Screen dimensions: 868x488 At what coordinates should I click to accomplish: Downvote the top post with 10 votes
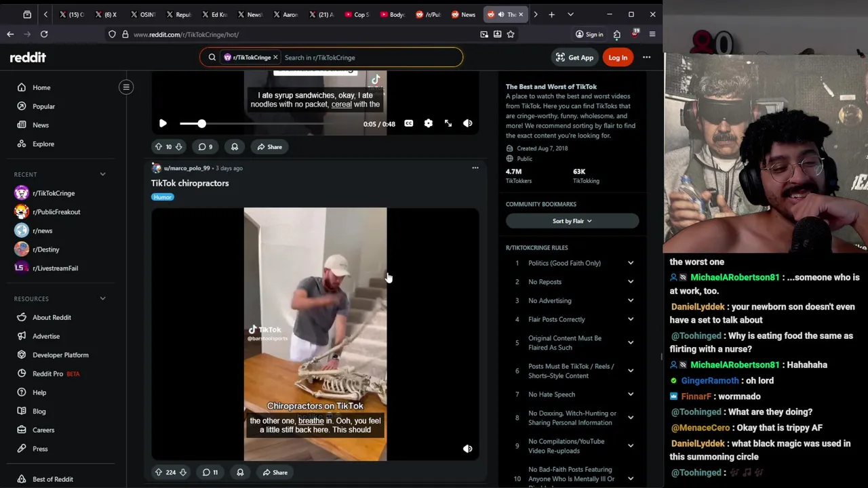(x=179, y=147)
